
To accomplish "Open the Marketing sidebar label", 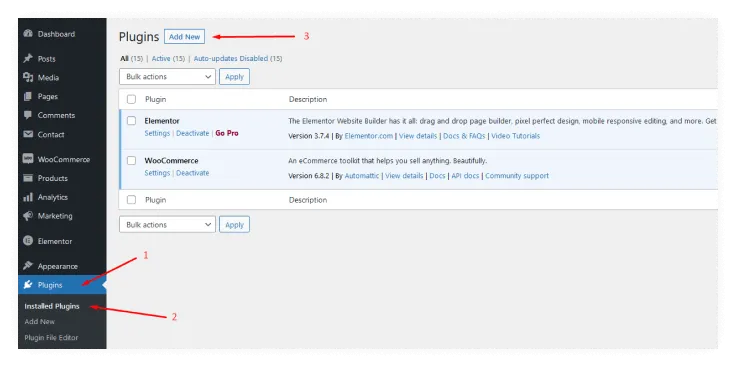I will [x=55, y=216].
